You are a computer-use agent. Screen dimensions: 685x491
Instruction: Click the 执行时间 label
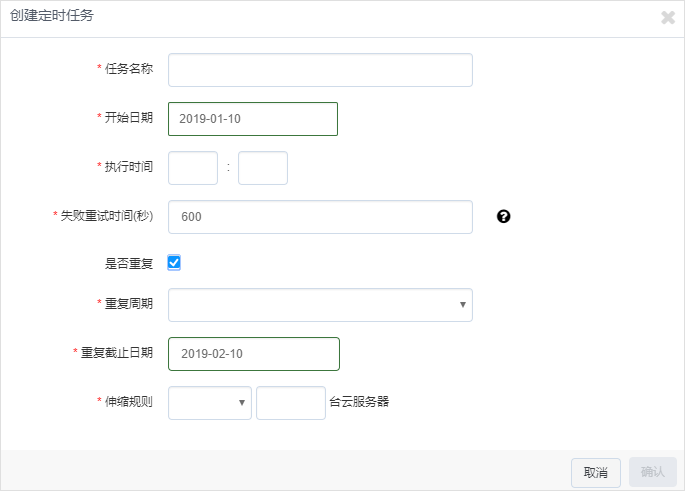click(129, 166)
